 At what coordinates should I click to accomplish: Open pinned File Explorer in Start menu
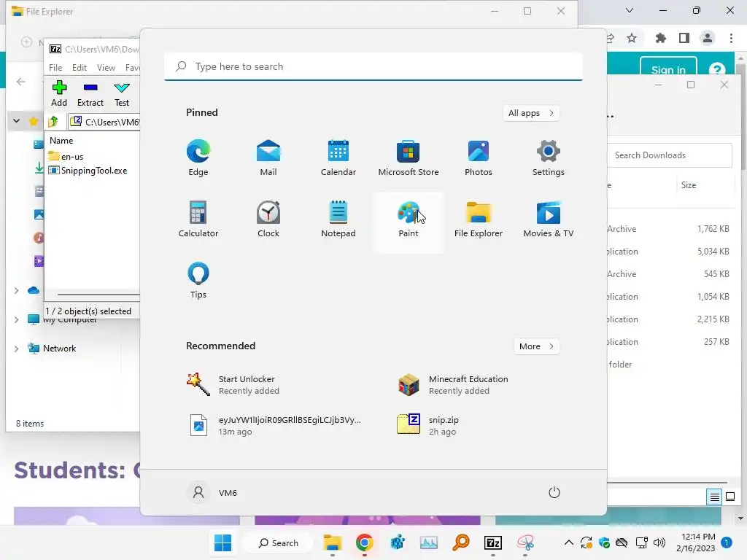(479, 220)
